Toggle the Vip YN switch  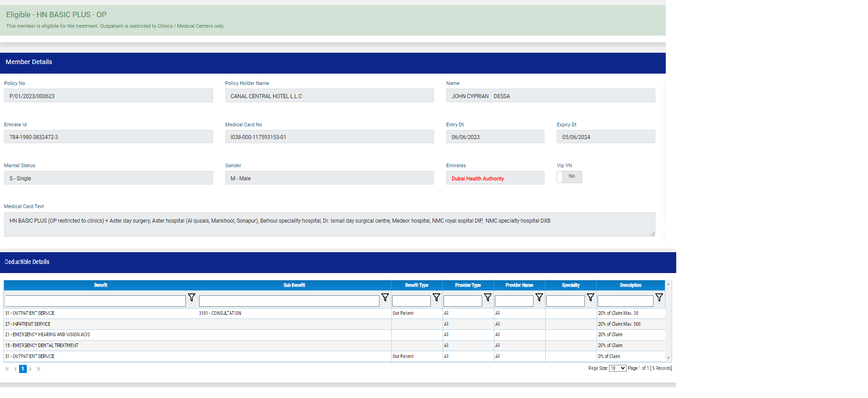pos(569,177)
